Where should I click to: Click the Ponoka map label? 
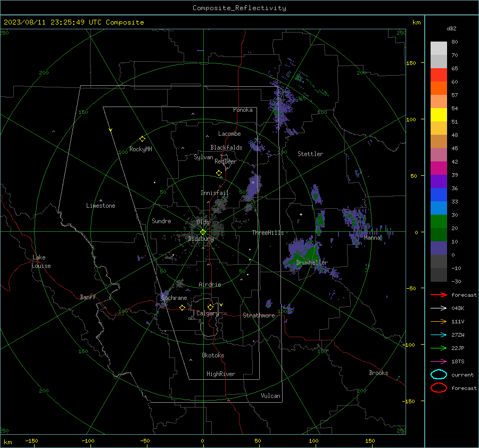click(243, 110)
